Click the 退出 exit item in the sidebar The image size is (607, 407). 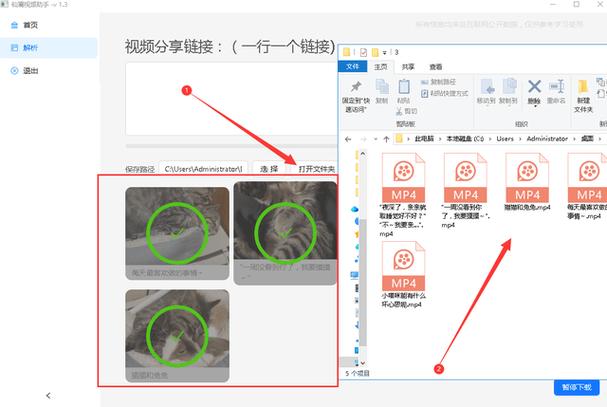(x=25, y=71)
